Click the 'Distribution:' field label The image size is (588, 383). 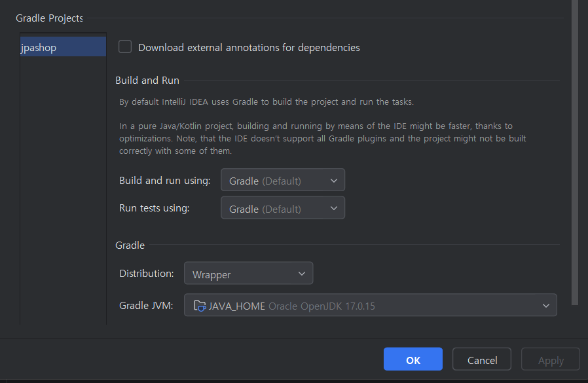pos(147,274)
